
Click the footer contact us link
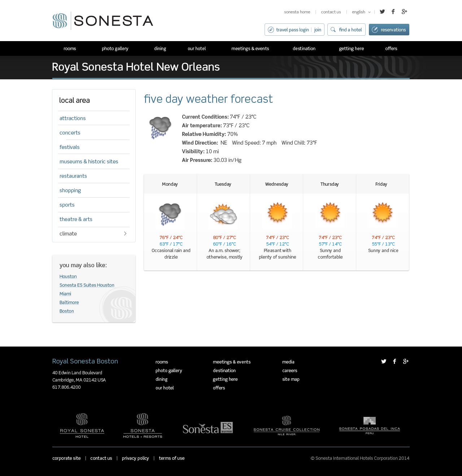pos(101,458)
